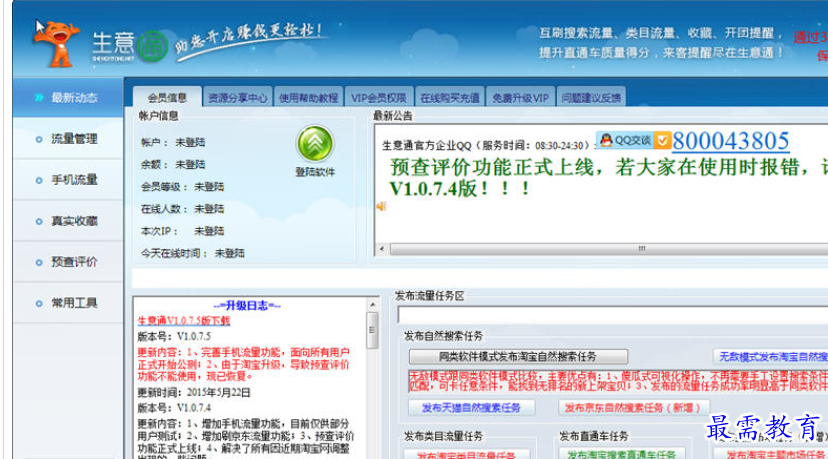Click up arrow of upgrade log scrollbar

point(372,305)
